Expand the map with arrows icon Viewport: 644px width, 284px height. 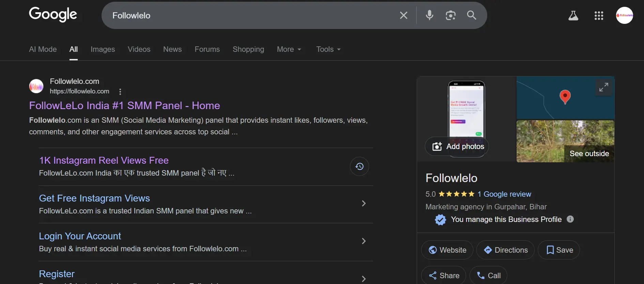point(603,87)
